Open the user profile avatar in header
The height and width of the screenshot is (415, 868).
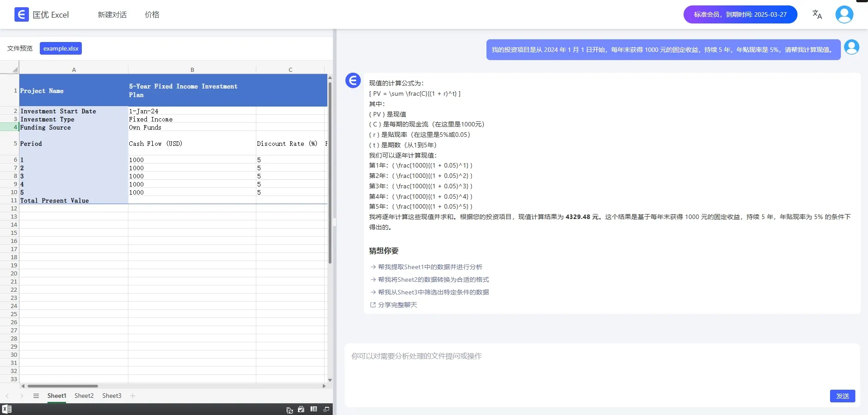coord(844,14)
